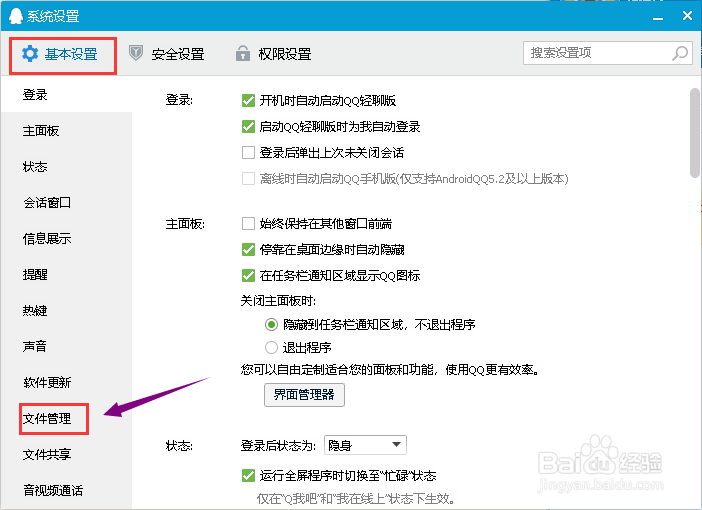
Task: Click the lock icon of 权限设置
Action: pos(243,53)
